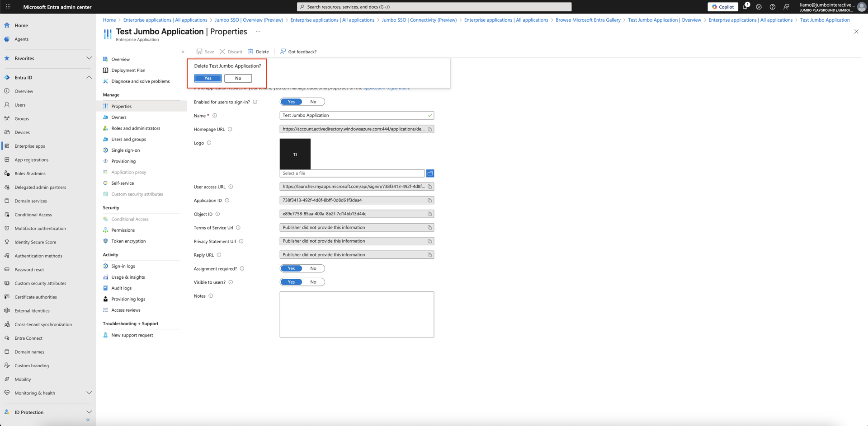Image resolution: width=868 pixels, height=426 pixels.
Task: Open the help question mark icon
Action: click(773, 7)
